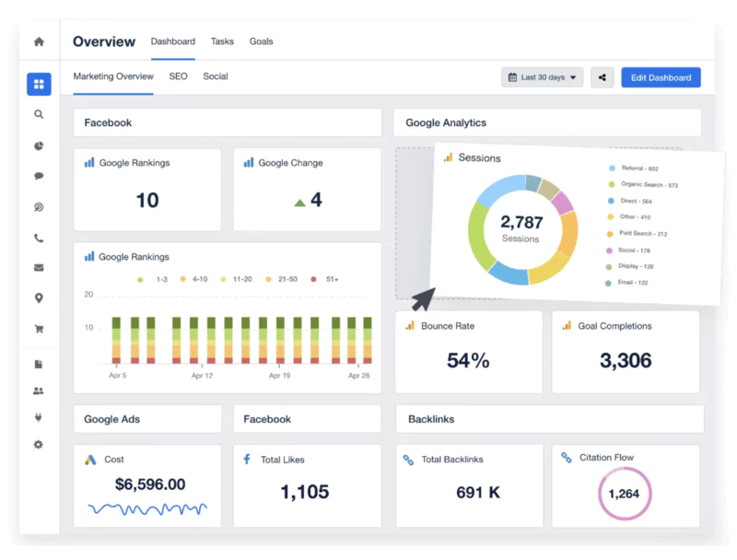Click the bar chart icon beside Google Change
Viewport: 737px width, 560px height.
pyautogui.click(x=249, y=162)
